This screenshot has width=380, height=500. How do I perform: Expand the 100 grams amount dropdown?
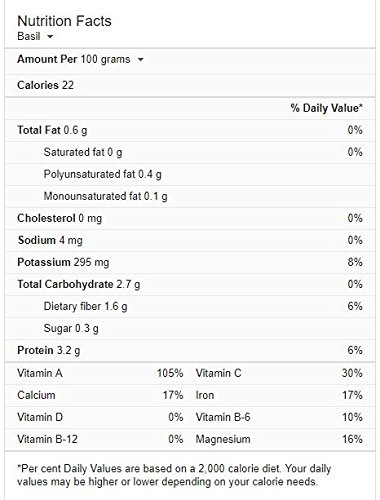tap(141, 60)
